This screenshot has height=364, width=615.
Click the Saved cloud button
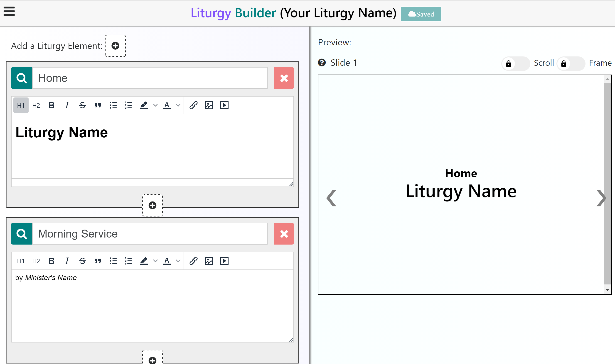point(421,14)
